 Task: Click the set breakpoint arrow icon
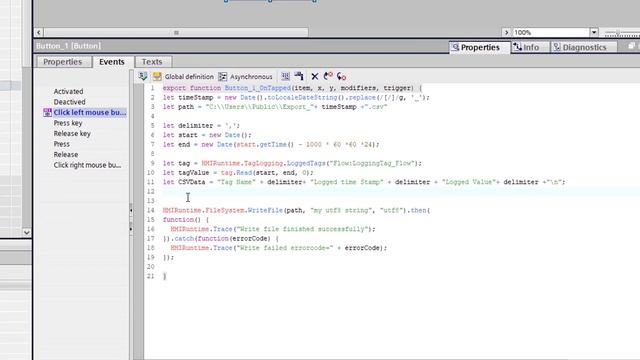(328, 76)
